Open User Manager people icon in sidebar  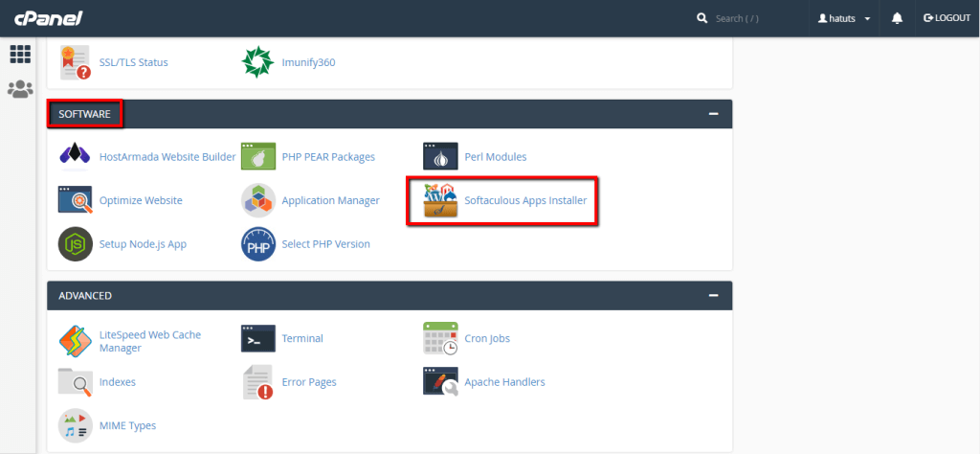click(x=20, y=89)
